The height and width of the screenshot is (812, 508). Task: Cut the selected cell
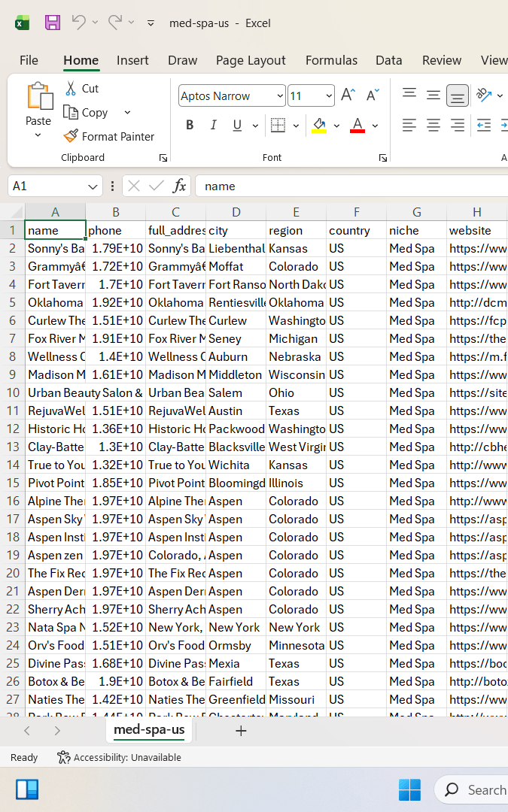(82, 89)
